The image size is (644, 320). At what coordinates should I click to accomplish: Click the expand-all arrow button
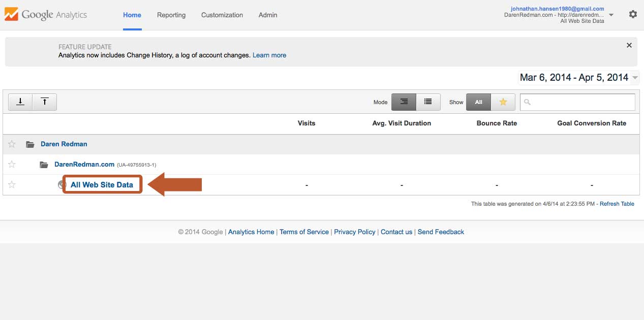pos(20,102)
